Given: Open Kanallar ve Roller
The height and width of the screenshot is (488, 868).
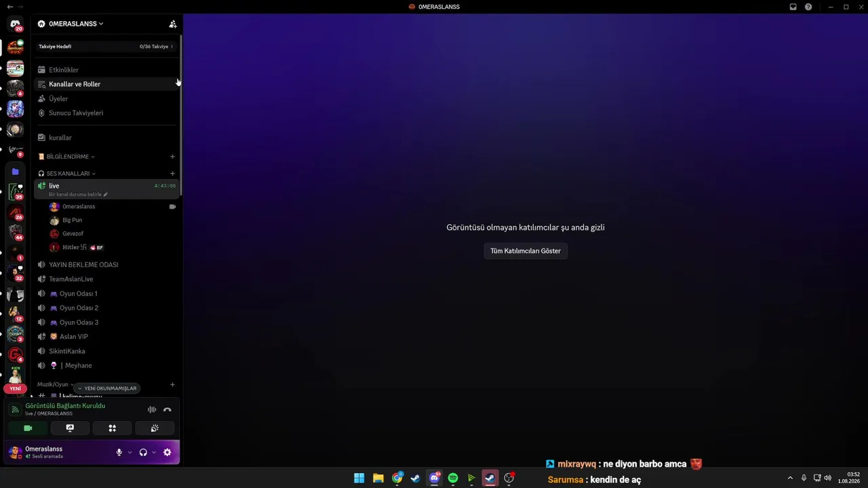Looking at the screenshot, I should point(106,84).
